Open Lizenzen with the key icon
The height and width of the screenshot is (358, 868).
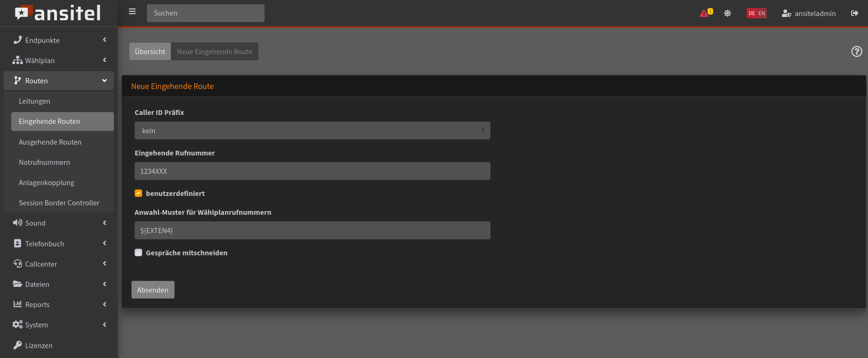[x=18, y=345]
